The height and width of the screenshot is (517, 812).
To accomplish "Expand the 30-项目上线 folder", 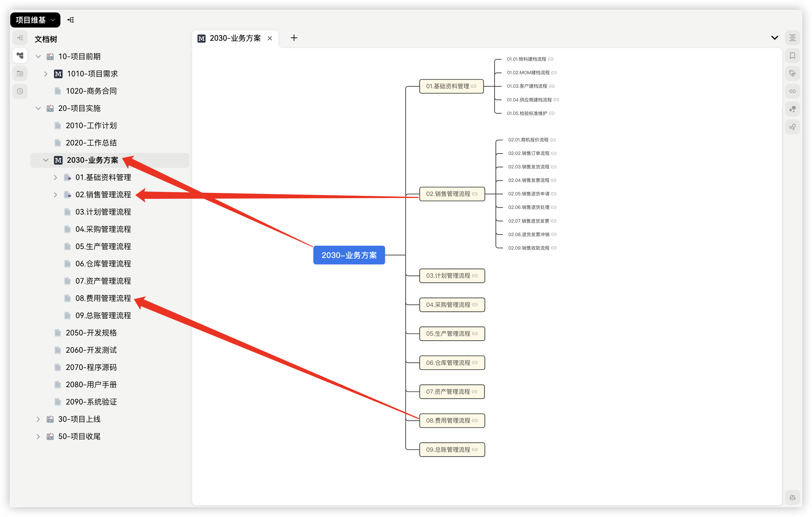I will [38, 419].
